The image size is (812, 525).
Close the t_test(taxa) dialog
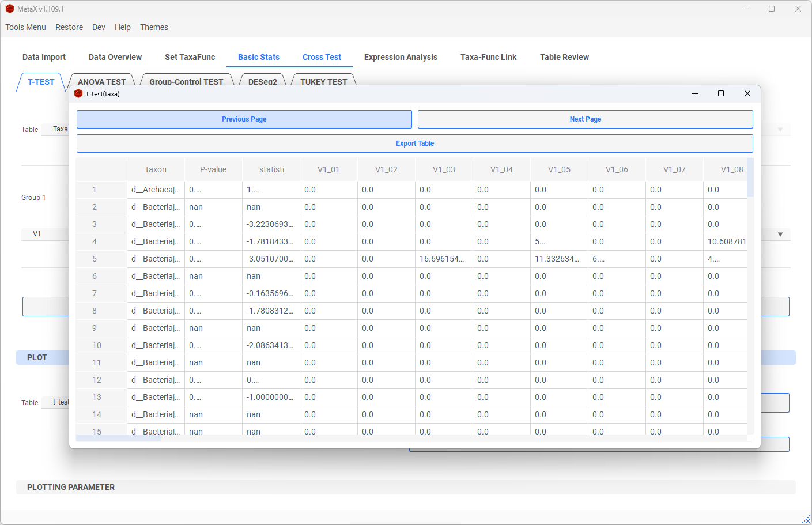pos(747,93)
